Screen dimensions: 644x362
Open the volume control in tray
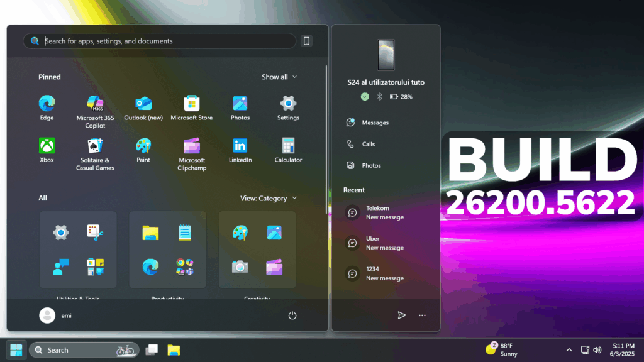point(597,350)
